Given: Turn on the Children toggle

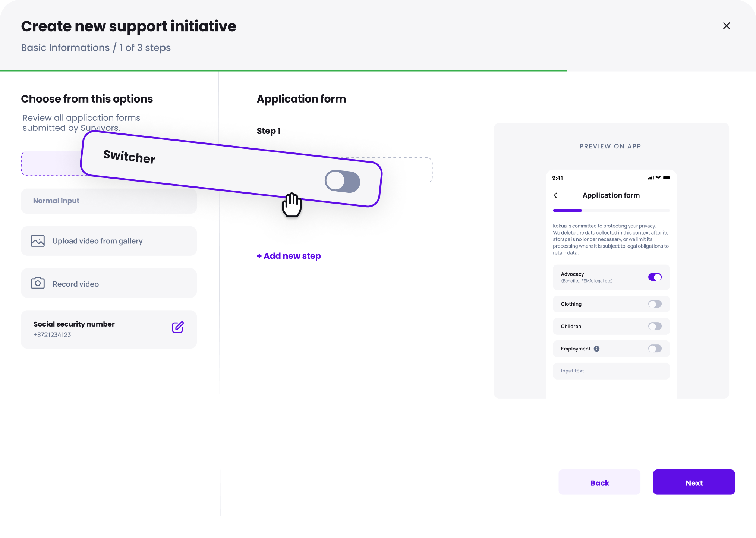Looking at the screenshot, I should (x=655, y=326).
